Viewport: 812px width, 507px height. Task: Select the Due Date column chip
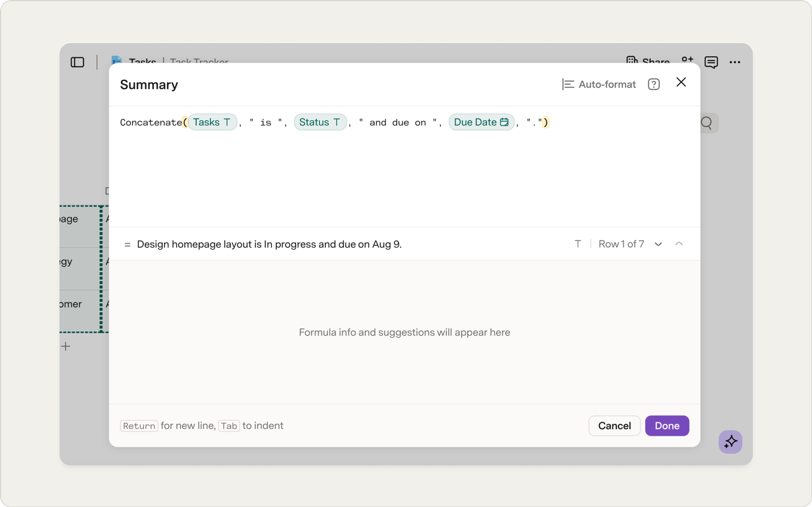pos(482,122)
